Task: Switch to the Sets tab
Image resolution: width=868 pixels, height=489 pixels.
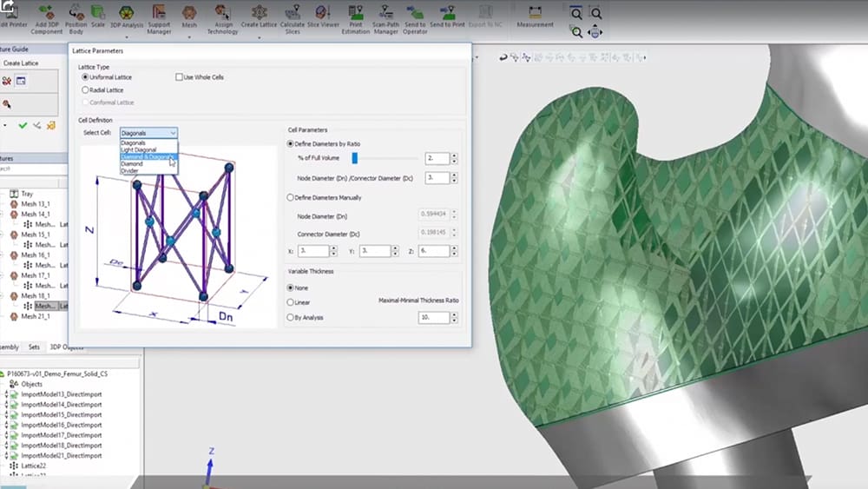Action: click(34, 347)
